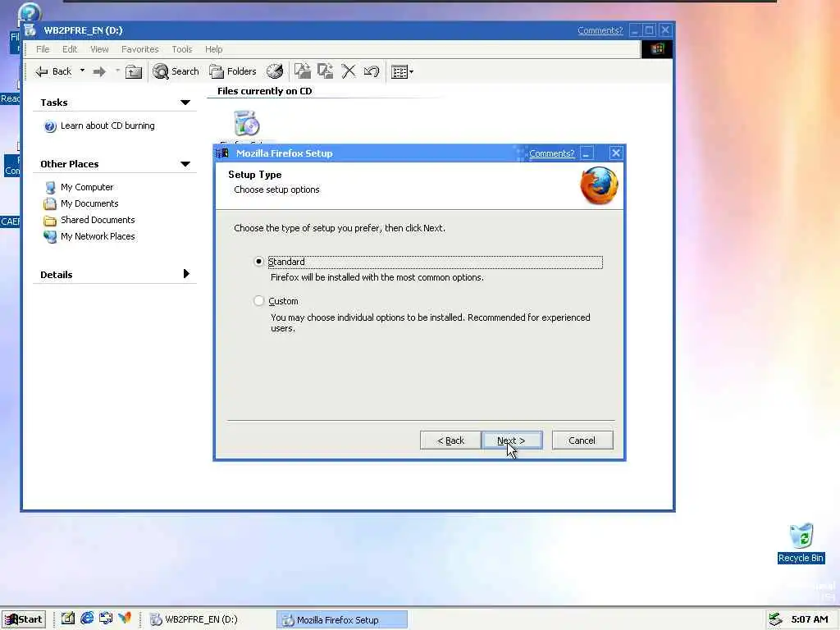
Task: Open the View menu in Explorer
Action: tap(99, 49)
